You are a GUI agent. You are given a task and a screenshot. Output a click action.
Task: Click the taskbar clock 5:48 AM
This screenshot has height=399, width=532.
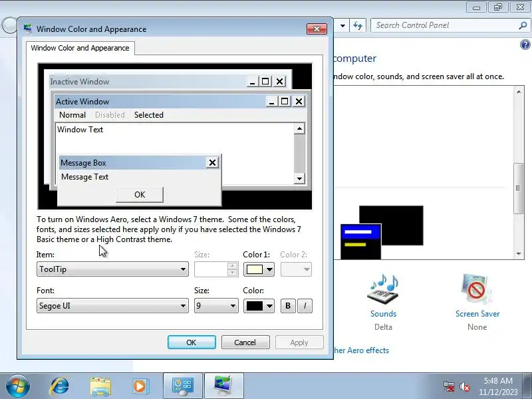[498, 380]
